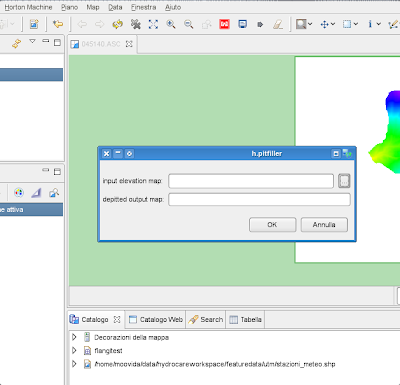The height and width of the screenshot is (385, 400).
Task: Select the pan tool with cross arrows
Action: point(324,24)
